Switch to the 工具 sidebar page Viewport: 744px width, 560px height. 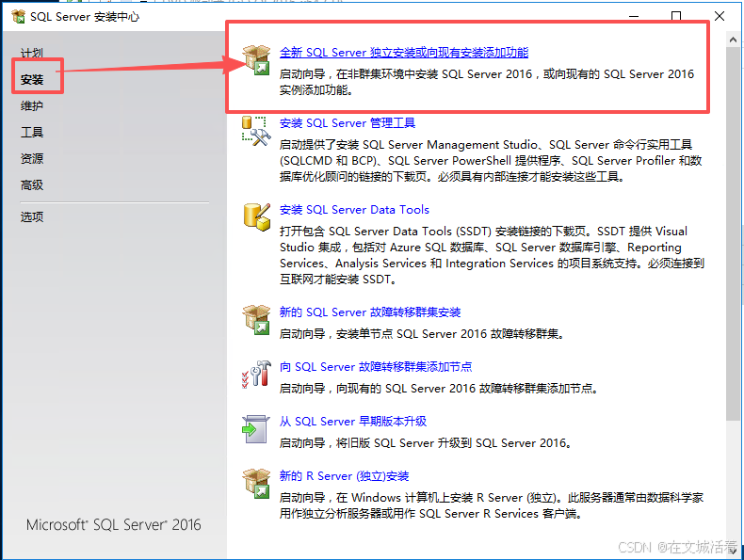point(32,133)
